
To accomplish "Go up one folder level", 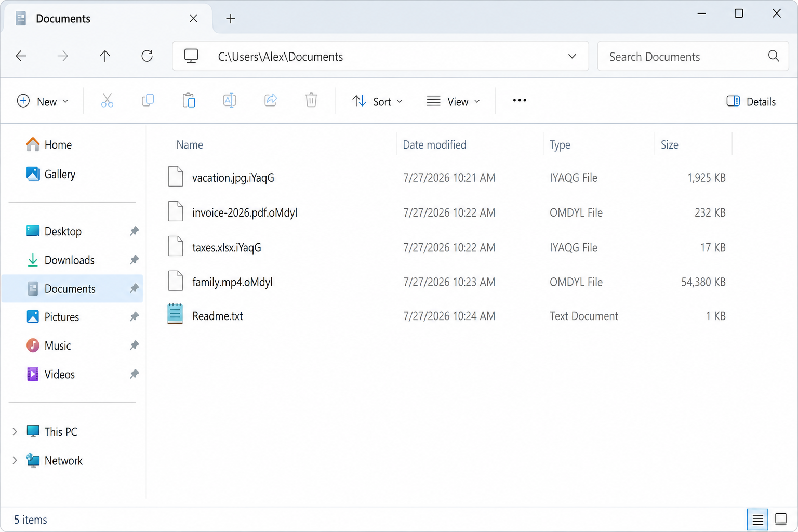I will [x=105, y=56].
